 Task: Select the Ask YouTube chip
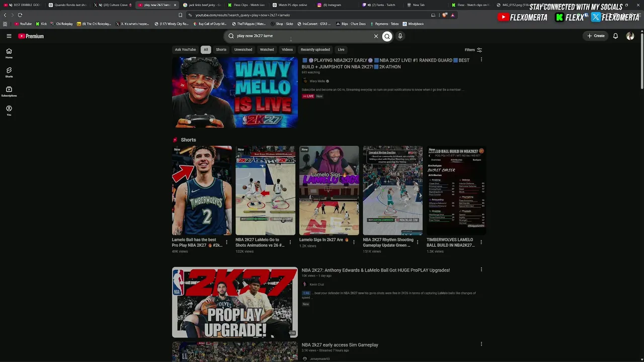point(185,50)
